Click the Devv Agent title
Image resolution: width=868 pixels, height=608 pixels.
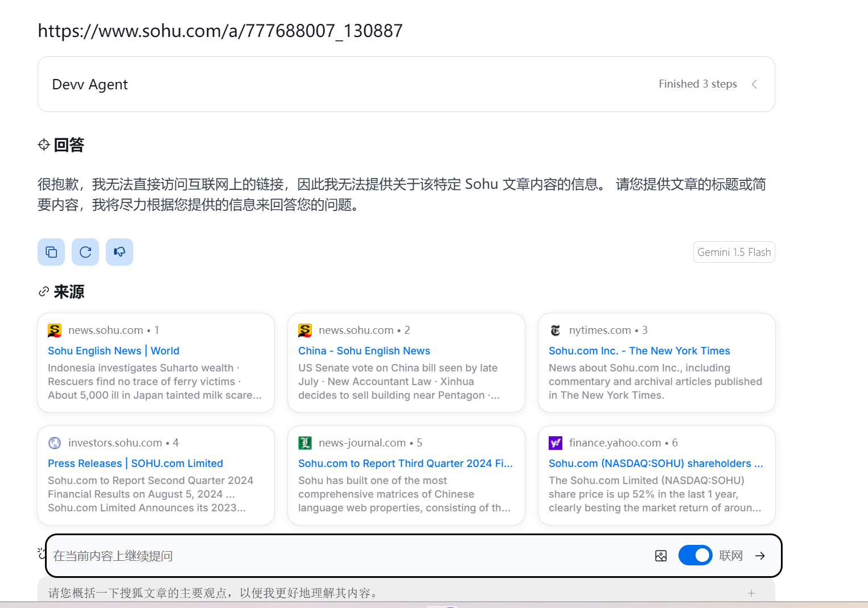point(90,84)
